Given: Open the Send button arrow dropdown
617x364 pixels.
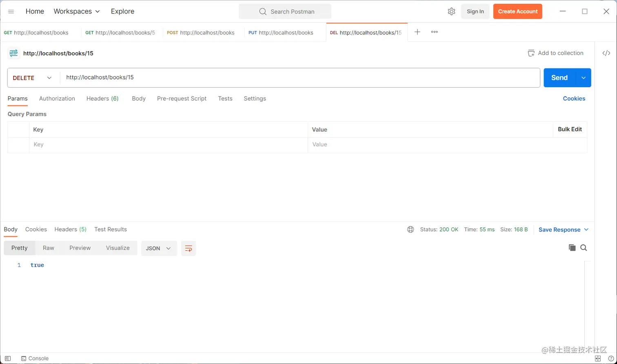Looking at the screenshot, I should [x=584, y=78].
